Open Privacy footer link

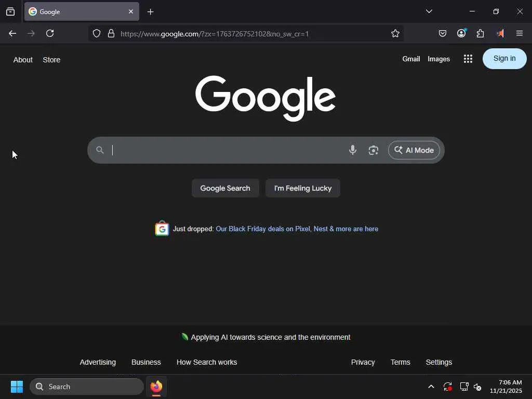[363, 362]
